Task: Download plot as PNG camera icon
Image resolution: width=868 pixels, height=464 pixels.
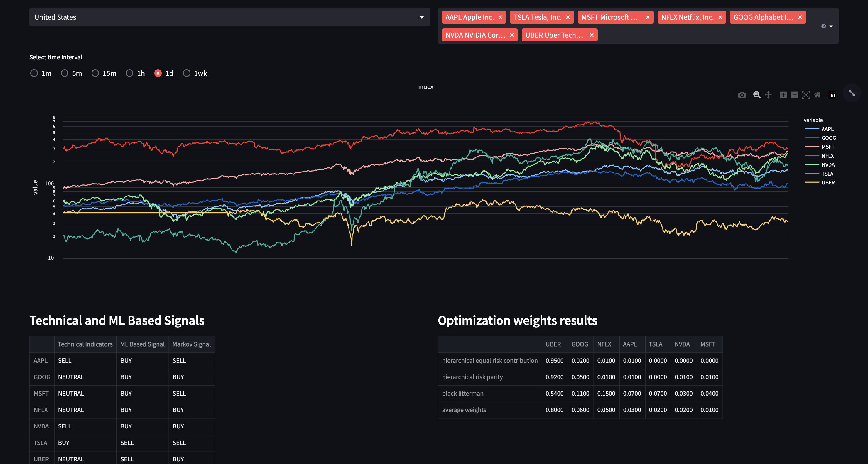Action: (742, 95)
